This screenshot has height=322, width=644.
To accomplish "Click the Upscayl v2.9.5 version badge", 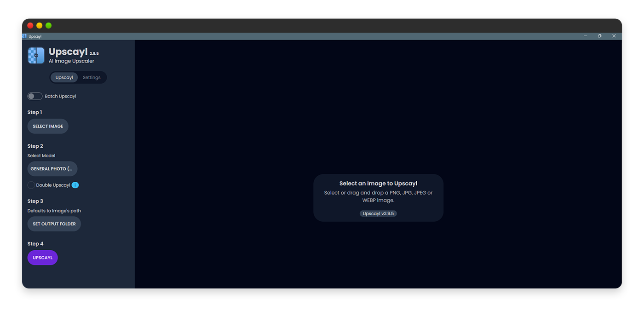I will 378,213.
